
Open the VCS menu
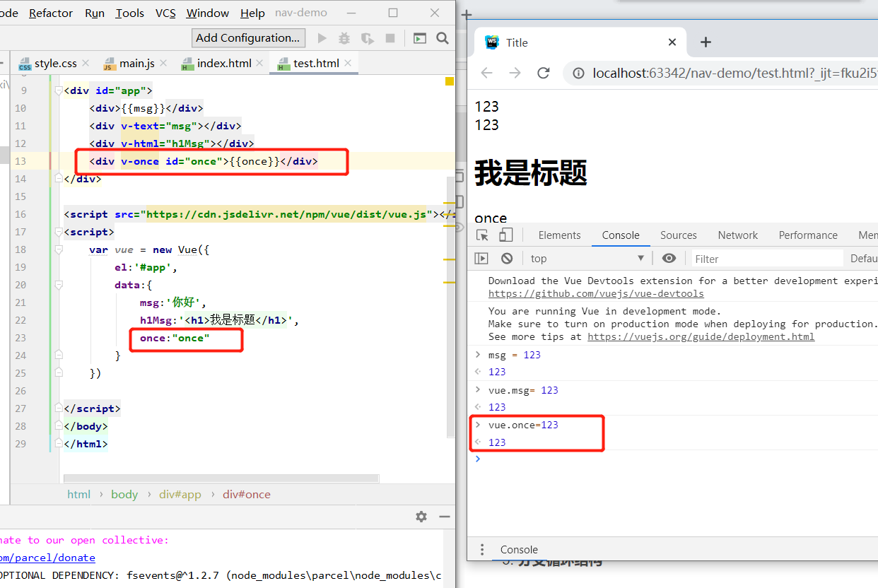[x=165, y=13]
